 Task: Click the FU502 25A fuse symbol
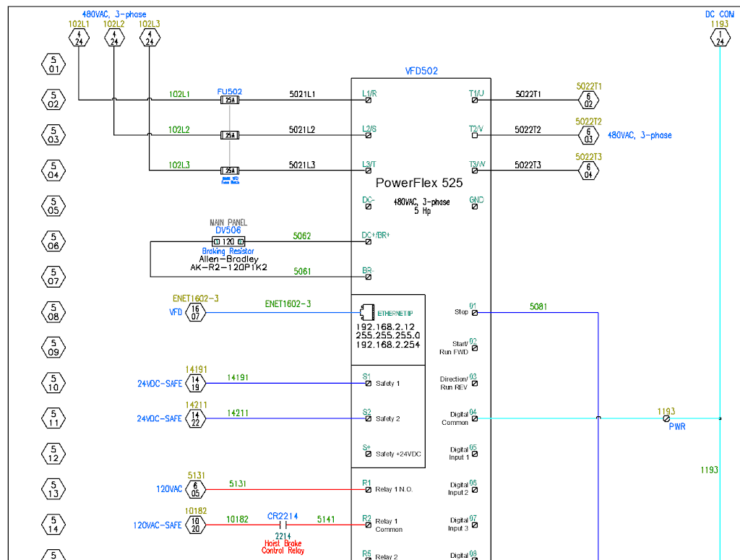(230, 100)
